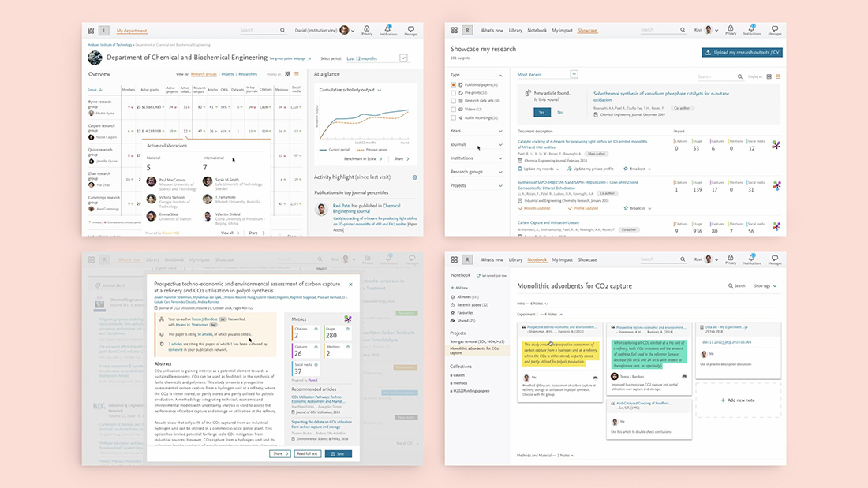868x488 pixels.
Task: Open Activity highlight settings gear
Action: tap(414, 177)
